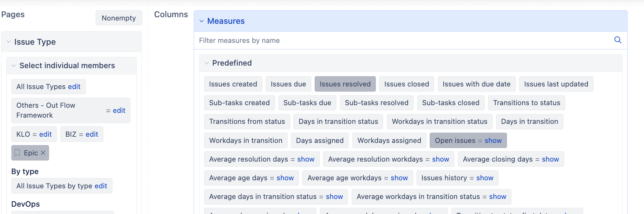Show formula for Average resolution days
The width and height of the screenshot is (644, 214).
pyautogui.click(x=306, y=159)
